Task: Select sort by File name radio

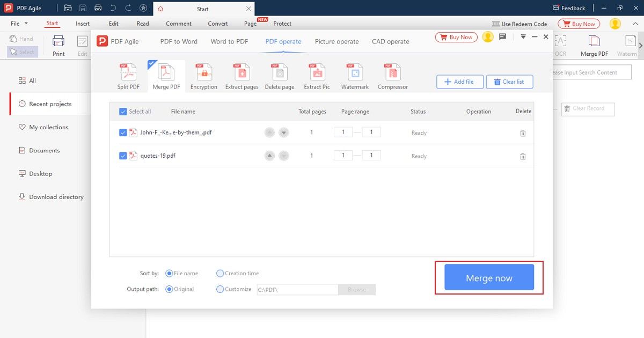Action: (x=170, y=274)
